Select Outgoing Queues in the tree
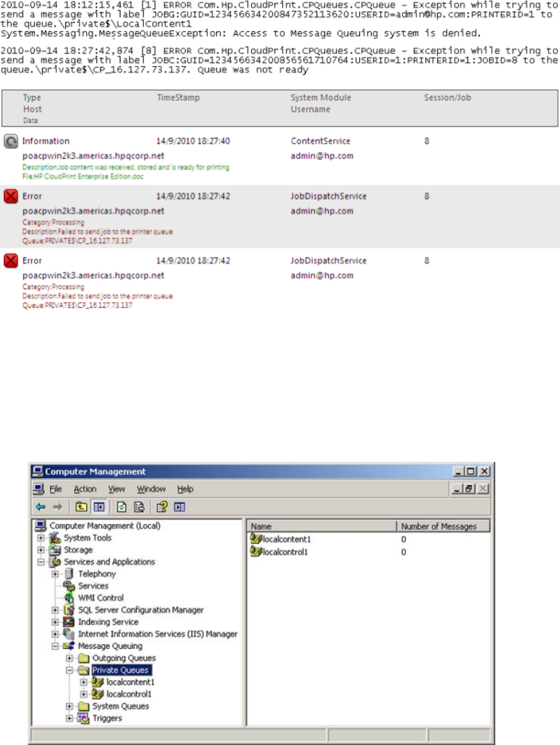This screenshot has height=745, width=560. pyautogui.click(x=124, y=658)
